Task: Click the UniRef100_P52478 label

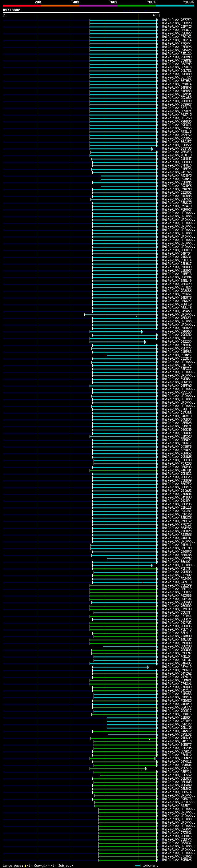Action: pos(176,206)
